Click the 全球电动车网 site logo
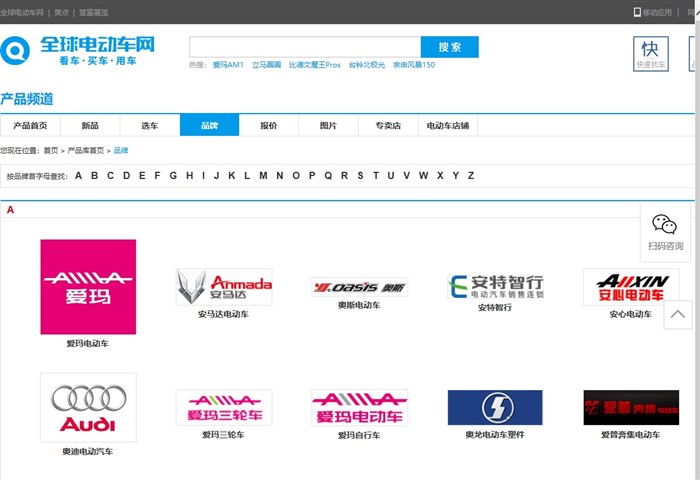Screen dimensions: 700x480 click(x=78, y=50)
